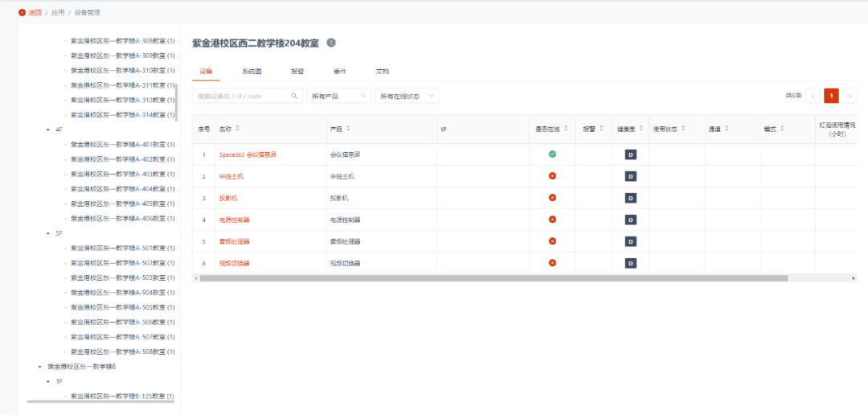Go to the next page using the pagination arrow
This screenshot has width=868, height=415.
(850, 96)
